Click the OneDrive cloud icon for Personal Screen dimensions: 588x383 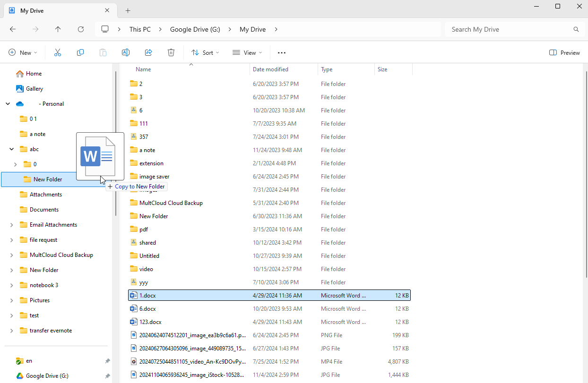20,104
